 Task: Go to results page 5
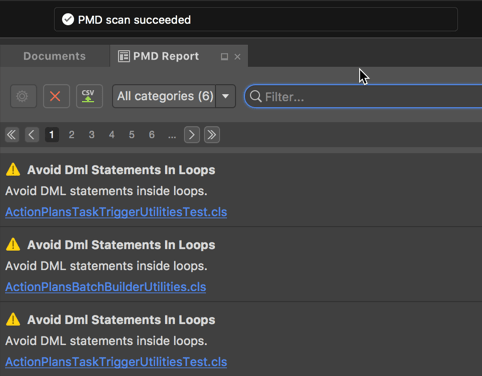click(x=132, y=135)
